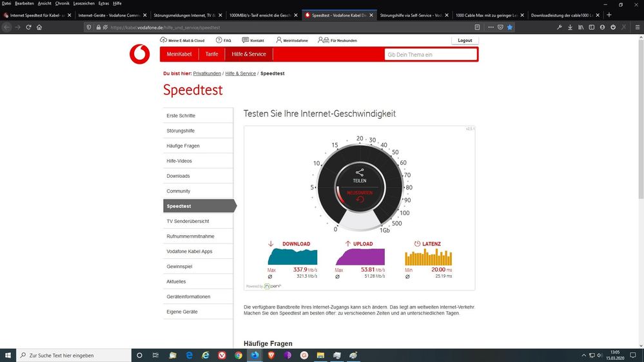Open Eigene Geräte in sidebar
This screenshot has height=362, width=644.
(x=198, y=312)
